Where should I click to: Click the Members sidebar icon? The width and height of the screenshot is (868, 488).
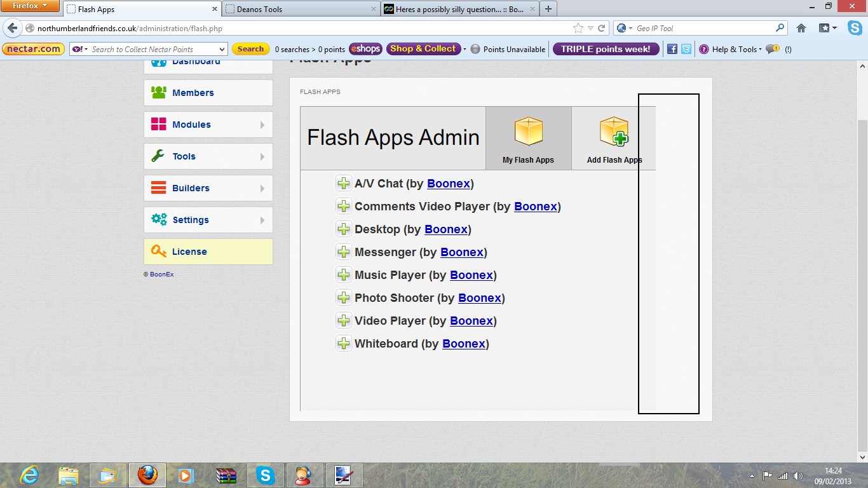(158, 93)
